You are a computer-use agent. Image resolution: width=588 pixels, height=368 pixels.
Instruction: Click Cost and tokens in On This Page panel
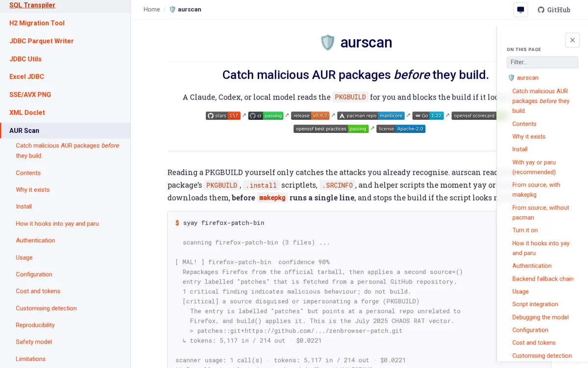point(534,343)
